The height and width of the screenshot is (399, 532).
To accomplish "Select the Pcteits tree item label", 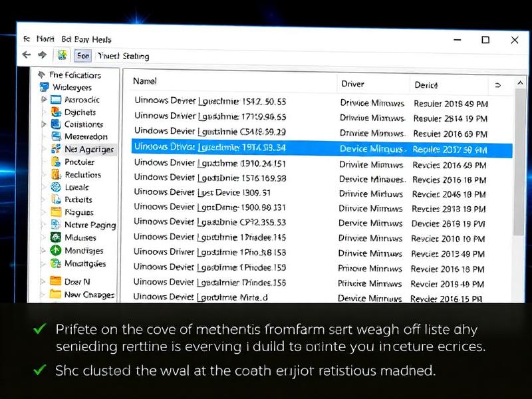I will point(78,199).
